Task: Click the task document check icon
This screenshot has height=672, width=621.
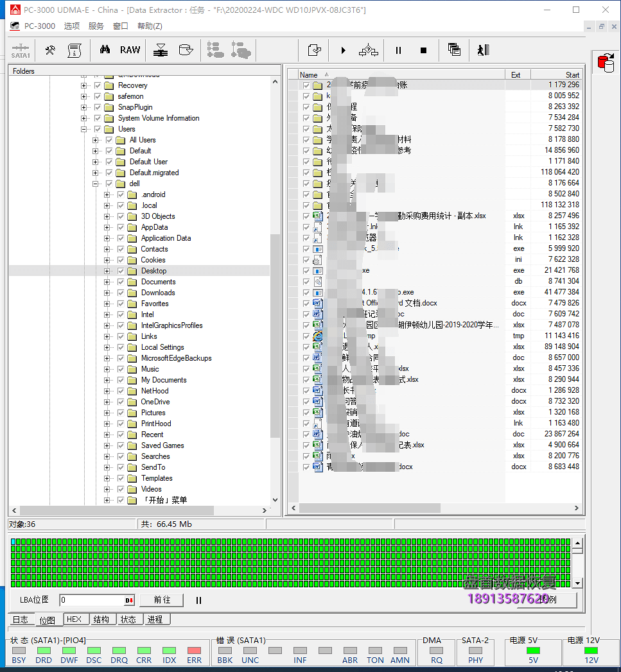Action: click(x=315, y=50)
